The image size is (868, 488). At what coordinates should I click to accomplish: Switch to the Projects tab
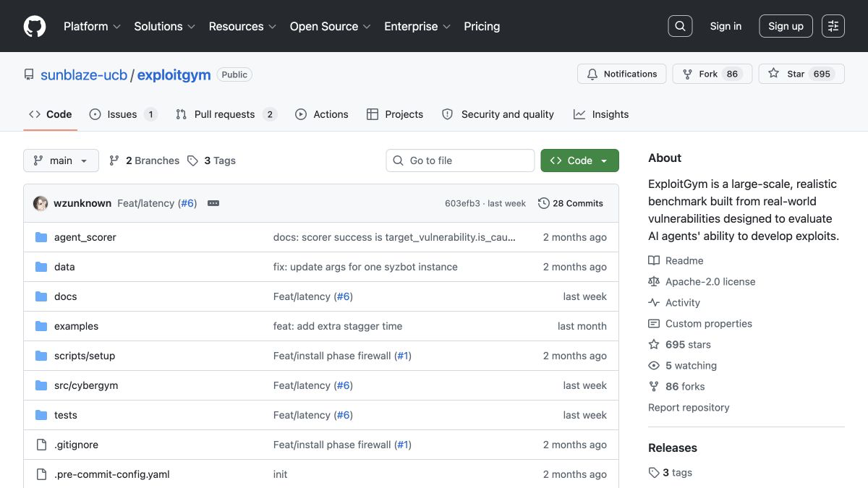tap(395, 114)
